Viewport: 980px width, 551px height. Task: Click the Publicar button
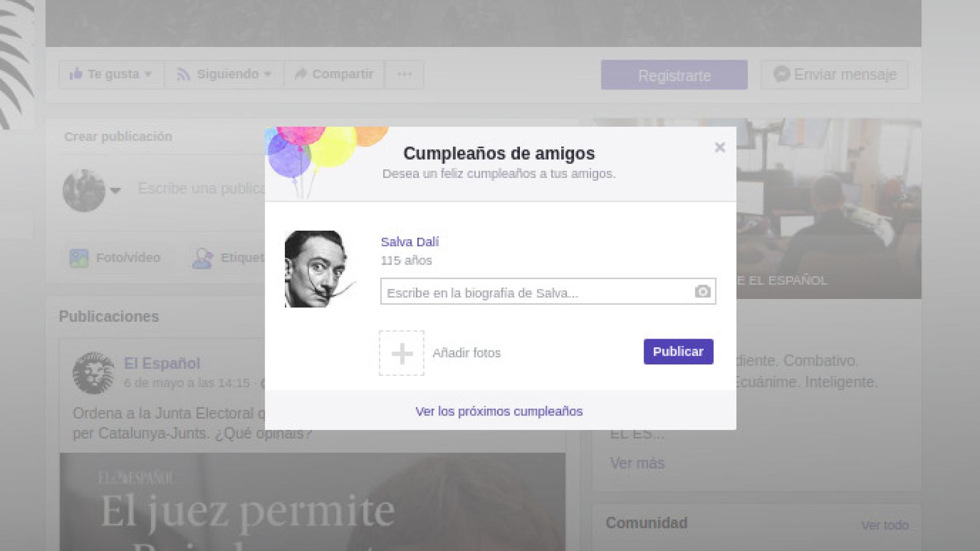click(x=678, y=351)
